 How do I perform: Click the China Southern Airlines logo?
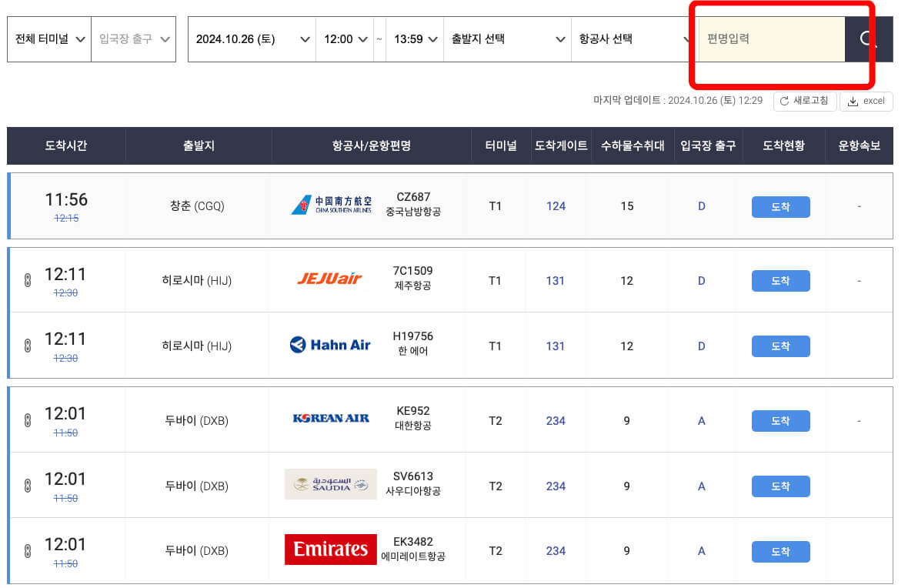pyautogui.click(x=331, y=205)
